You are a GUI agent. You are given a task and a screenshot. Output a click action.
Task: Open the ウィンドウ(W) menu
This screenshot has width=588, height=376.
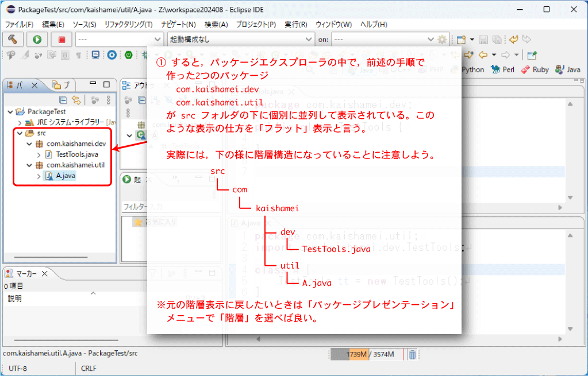pos(334,24)
